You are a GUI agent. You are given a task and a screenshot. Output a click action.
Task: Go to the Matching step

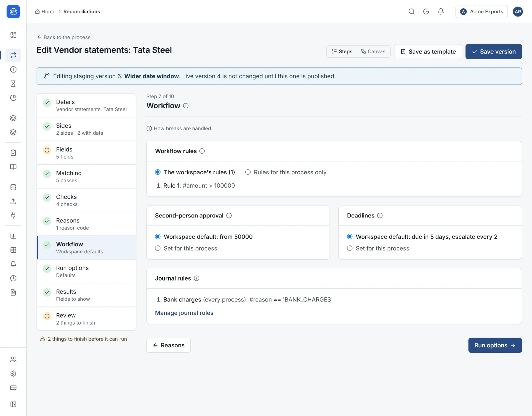(x=86, y=176)
